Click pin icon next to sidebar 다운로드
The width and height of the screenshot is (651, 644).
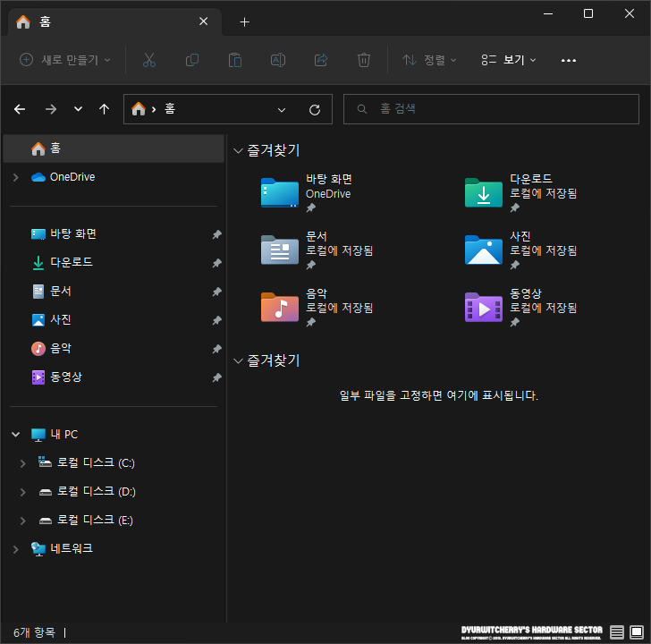click(x=216, y=263)
